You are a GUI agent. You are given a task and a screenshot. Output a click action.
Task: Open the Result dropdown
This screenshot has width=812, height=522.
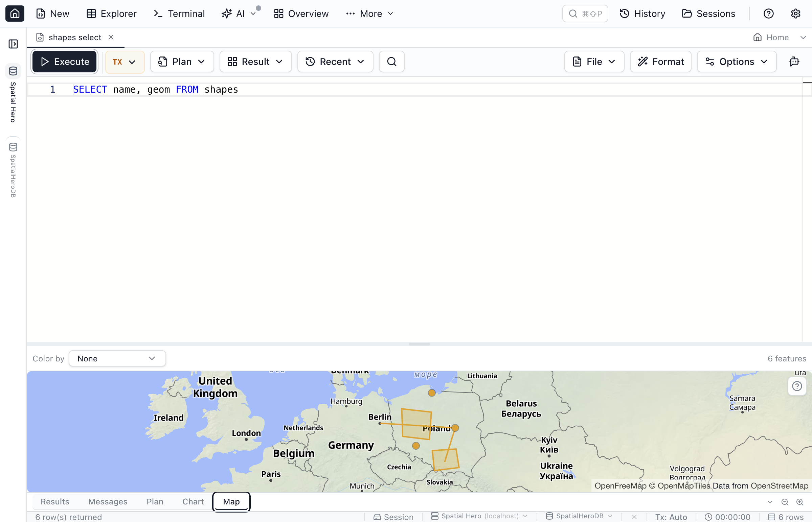pyautogui.click(x=255, y=62)
